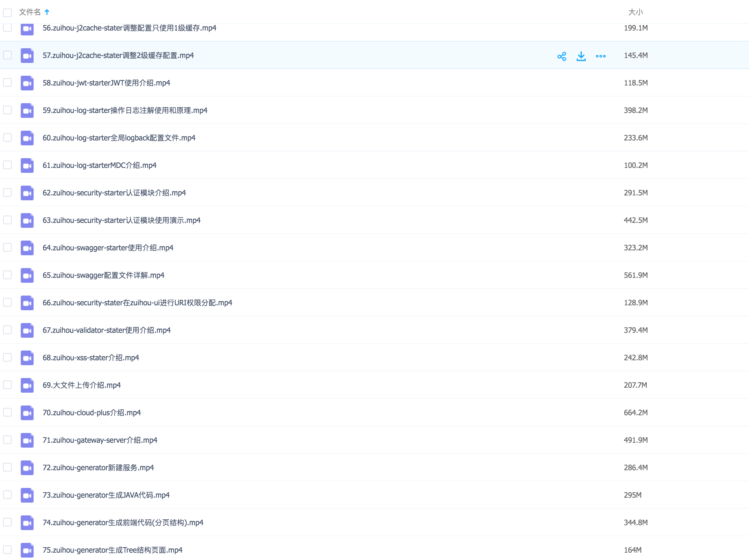Open 62.zuihou-security-starter认证模块介绍.mp4
This screenshot has height=560, width=749.
(x=114, y=193)
